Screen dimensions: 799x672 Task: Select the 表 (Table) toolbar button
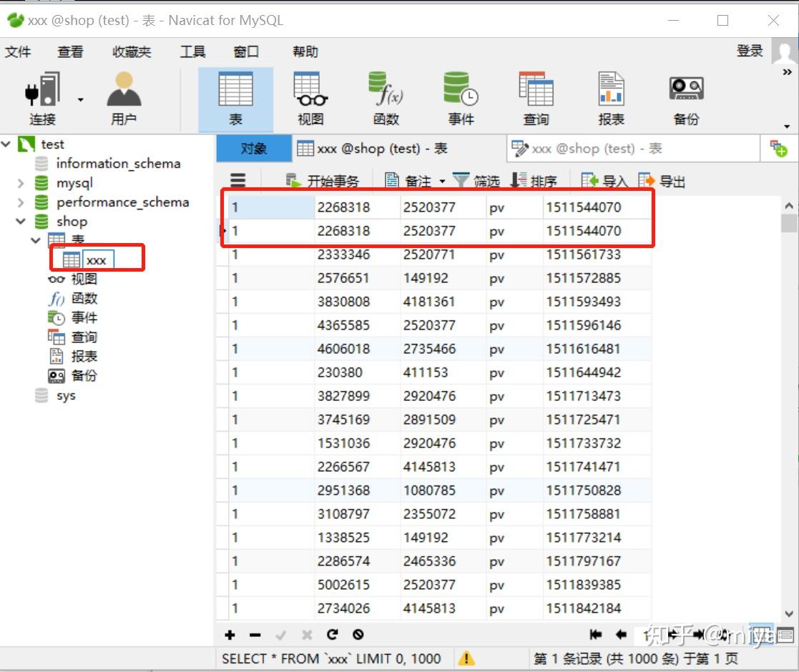coord(235,99)
